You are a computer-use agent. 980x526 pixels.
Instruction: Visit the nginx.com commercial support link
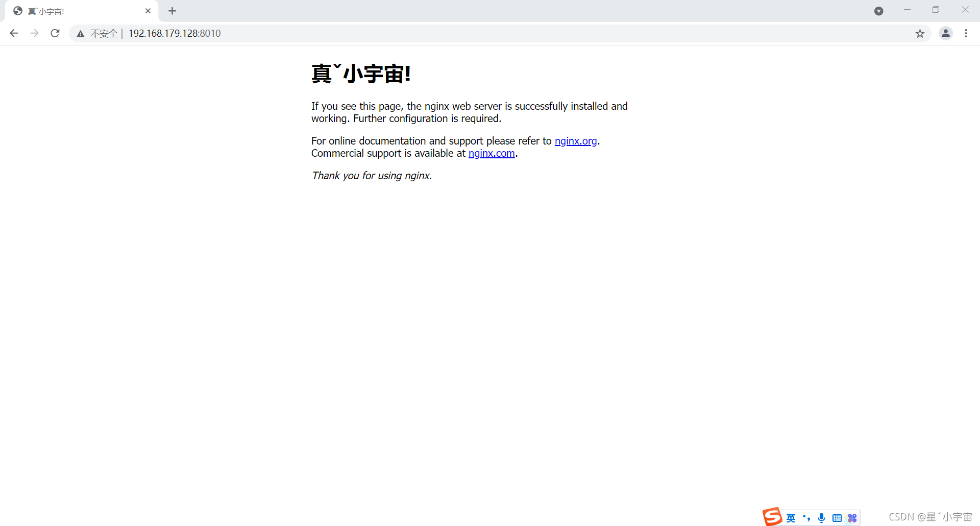click(492, 153)
